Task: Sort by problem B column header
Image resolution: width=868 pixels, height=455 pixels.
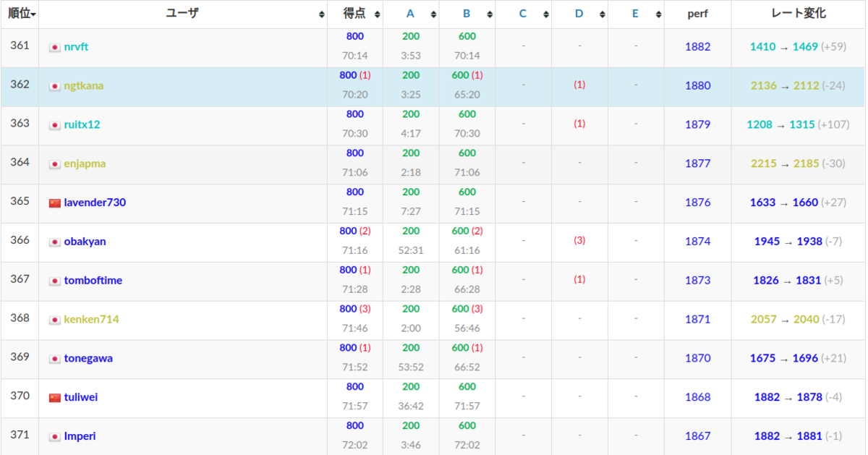Action: point(467,14)
